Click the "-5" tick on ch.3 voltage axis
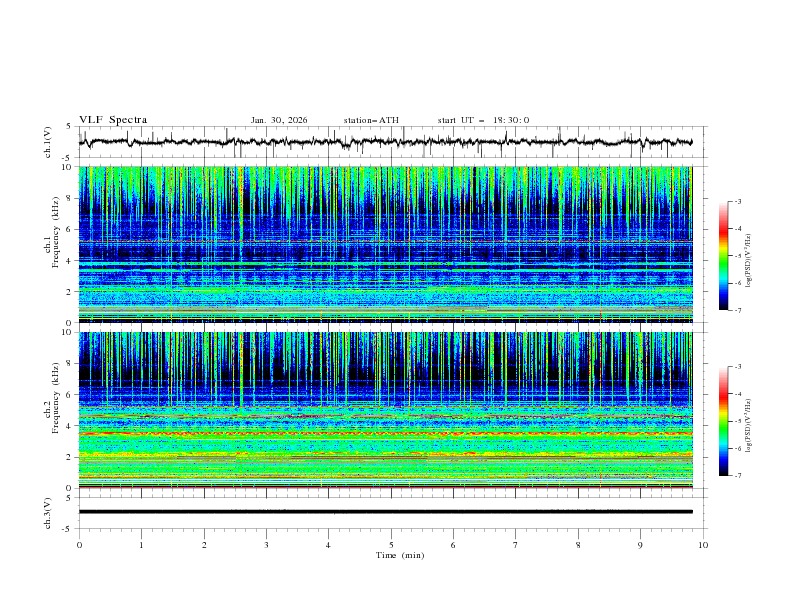The height and width of the screenshot is (612, 792). [68, 529]
